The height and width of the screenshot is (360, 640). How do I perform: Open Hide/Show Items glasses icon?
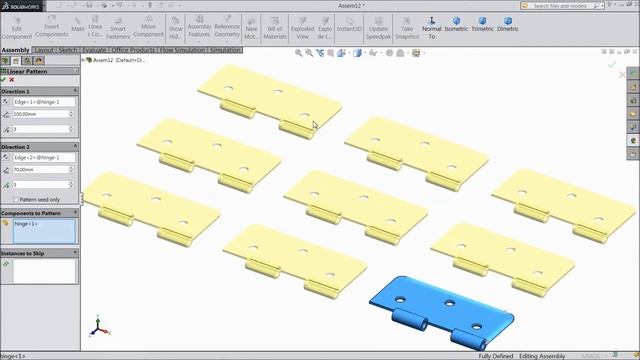point(373,53)
